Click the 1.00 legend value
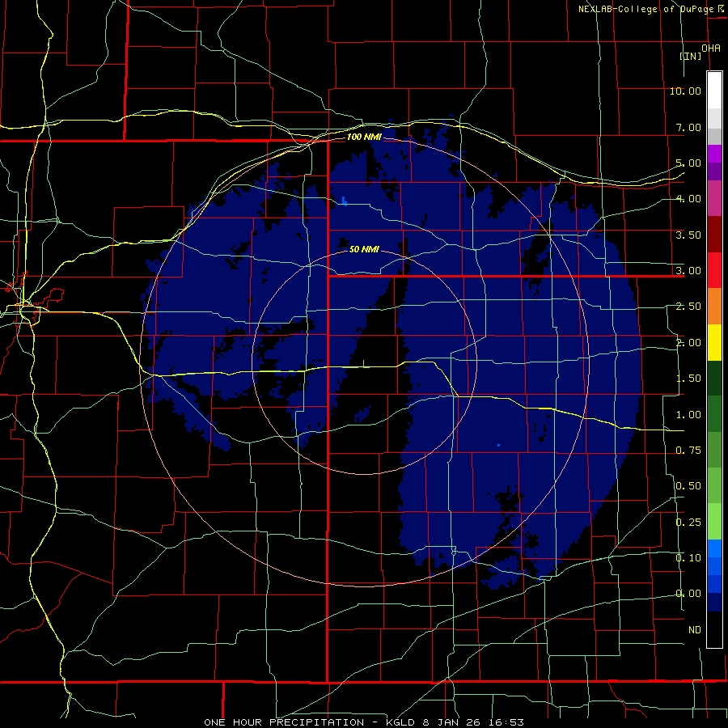Image resolution: width=728 pixels, height=728 pixels. 688,415
